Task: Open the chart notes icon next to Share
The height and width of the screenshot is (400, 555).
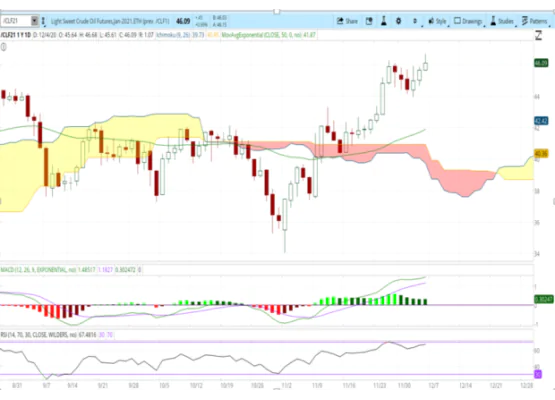Action: [369, 21]
